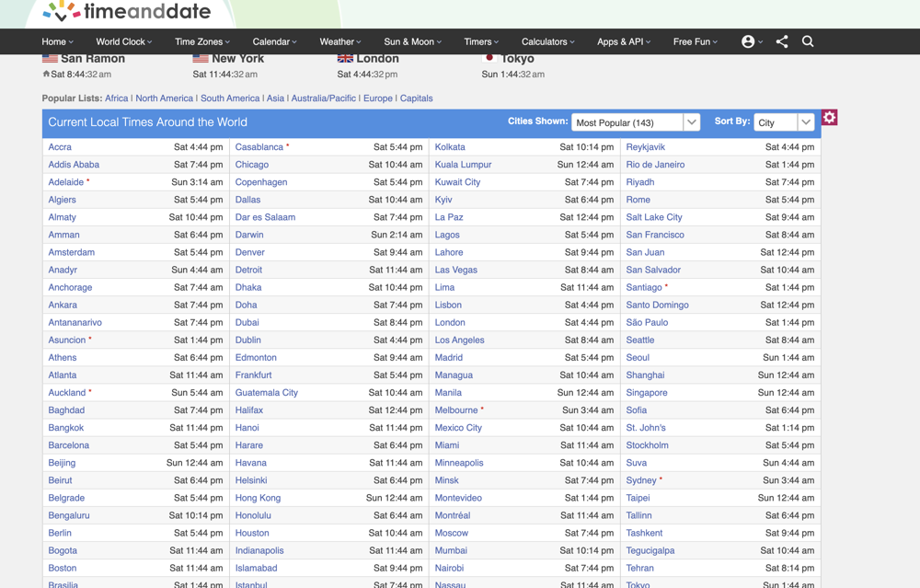Image resolution: width=920 pixels, height=588 pixels.
Task: Click Bengaluru time Sat 10:14 pm
Action: 195,515
